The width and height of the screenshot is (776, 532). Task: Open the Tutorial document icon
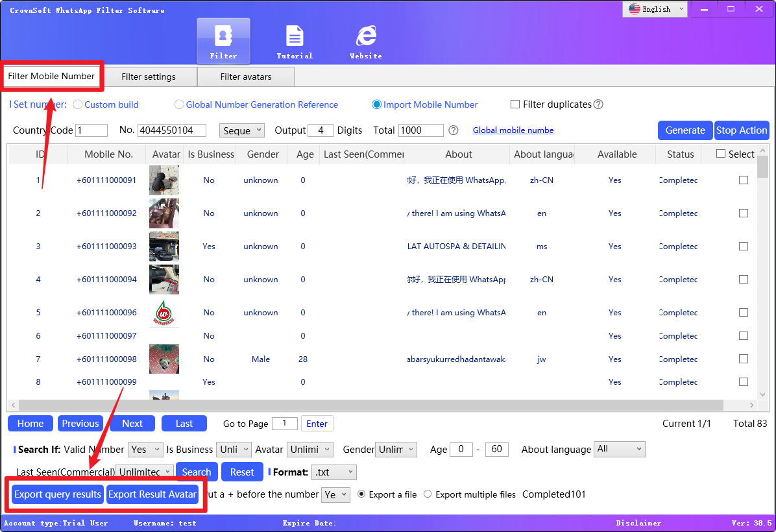coord(295,41)
